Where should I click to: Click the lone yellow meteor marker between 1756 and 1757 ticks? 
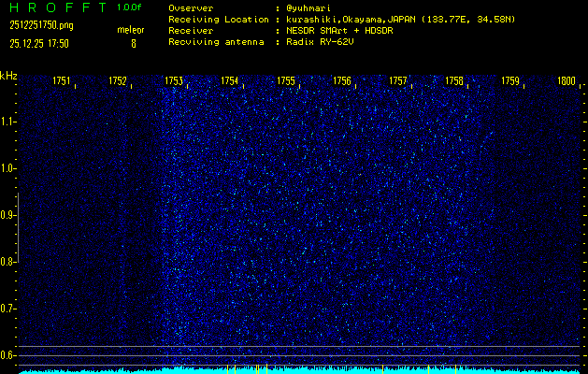click(x=382, y=368)
